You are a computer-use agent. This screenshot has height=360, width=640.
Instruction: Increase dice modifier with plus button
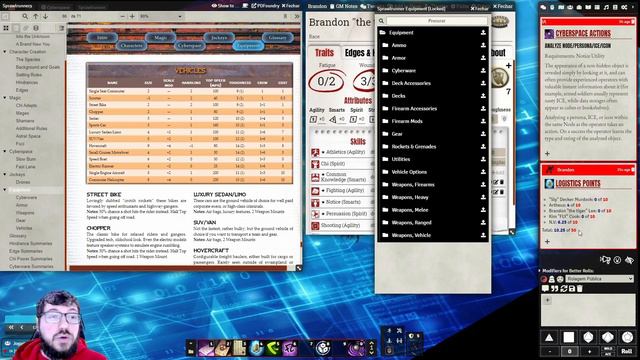click(x=589, y=351)
